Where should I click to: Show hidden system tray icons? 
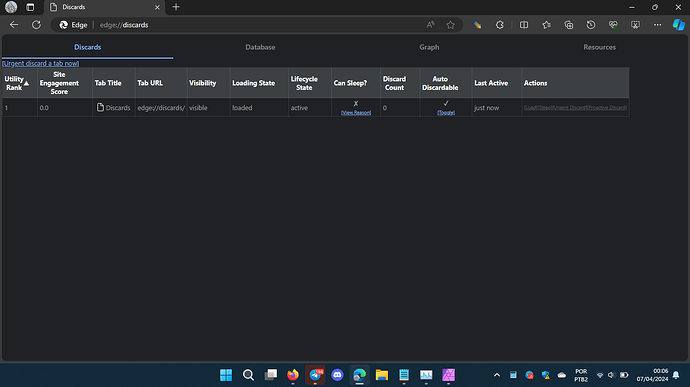[x=497, y=375]
